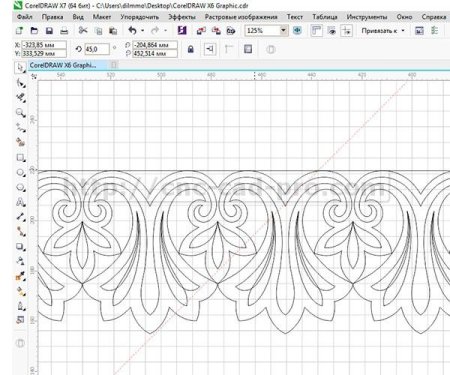Click the ruler origin corner box

(x=34, y=76)
